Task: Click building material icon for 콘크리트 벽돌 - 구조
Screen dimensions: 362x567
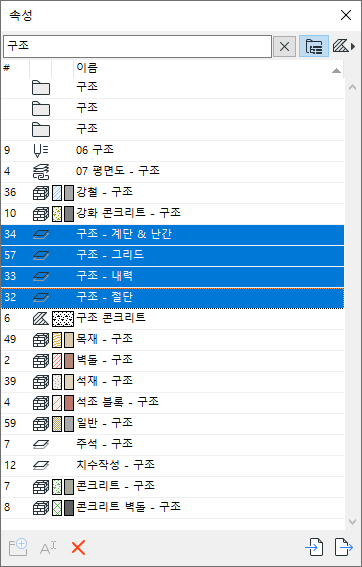Action: point(41,507)
